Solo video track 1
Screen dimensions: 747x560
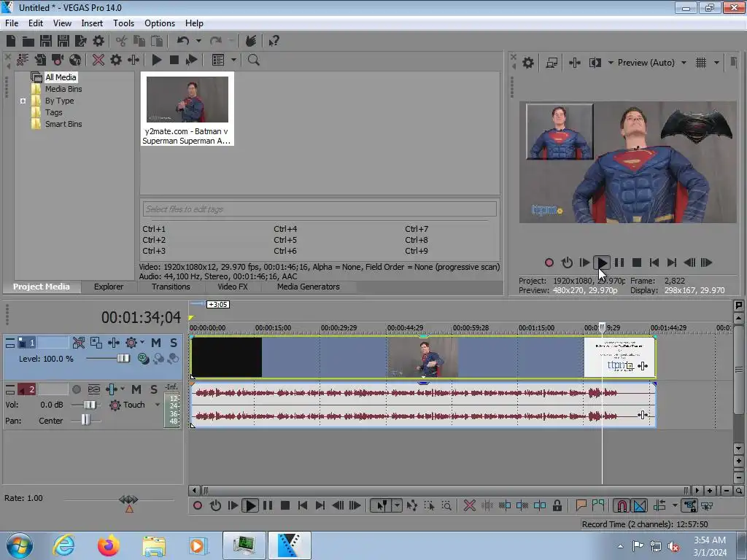174,343
